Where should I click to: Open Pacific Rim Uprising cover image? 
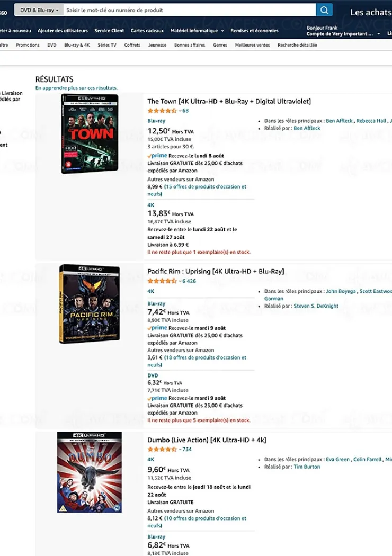point(90,304)
